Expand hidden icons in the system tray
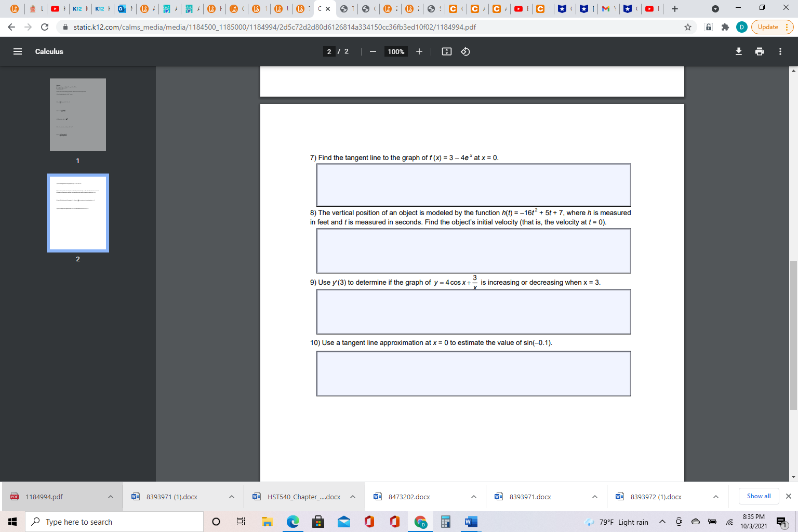Screen dimensions: 798x532 [662, 522]
